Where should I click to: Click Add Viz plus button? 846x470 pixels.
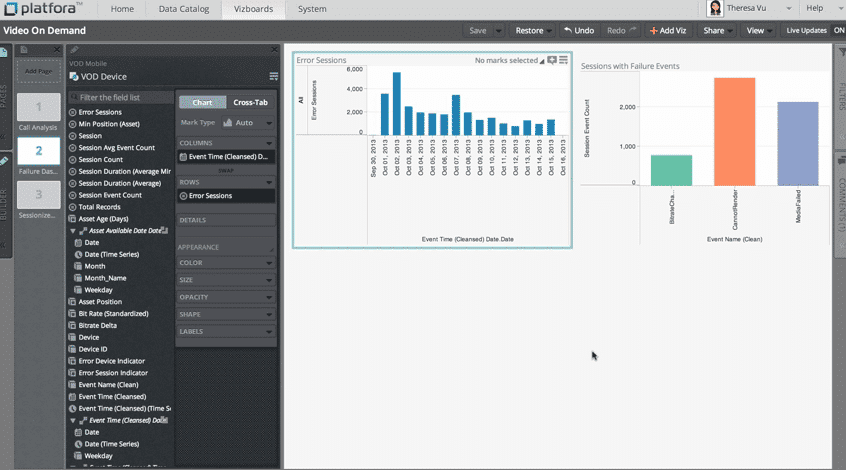(x=668, y=31)
